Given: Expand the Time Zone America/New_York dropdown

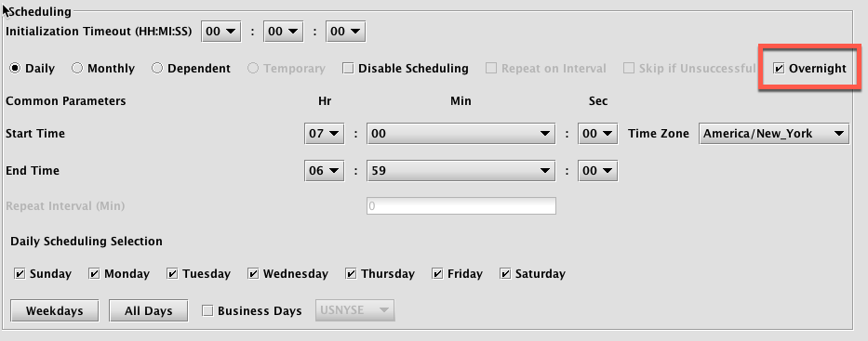Looking at the screenshot, I should click(x=774, y=134).
